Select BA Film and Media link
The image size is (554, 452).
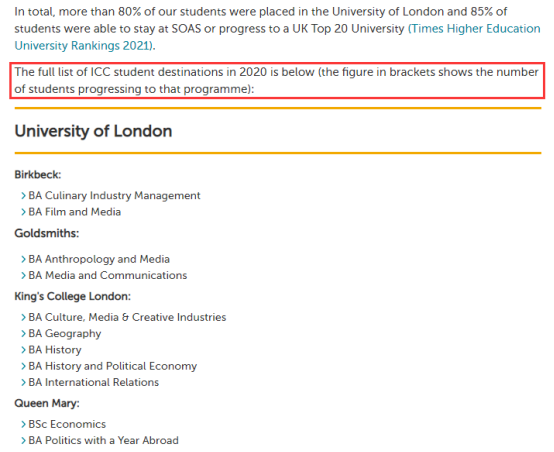[75, 212]
